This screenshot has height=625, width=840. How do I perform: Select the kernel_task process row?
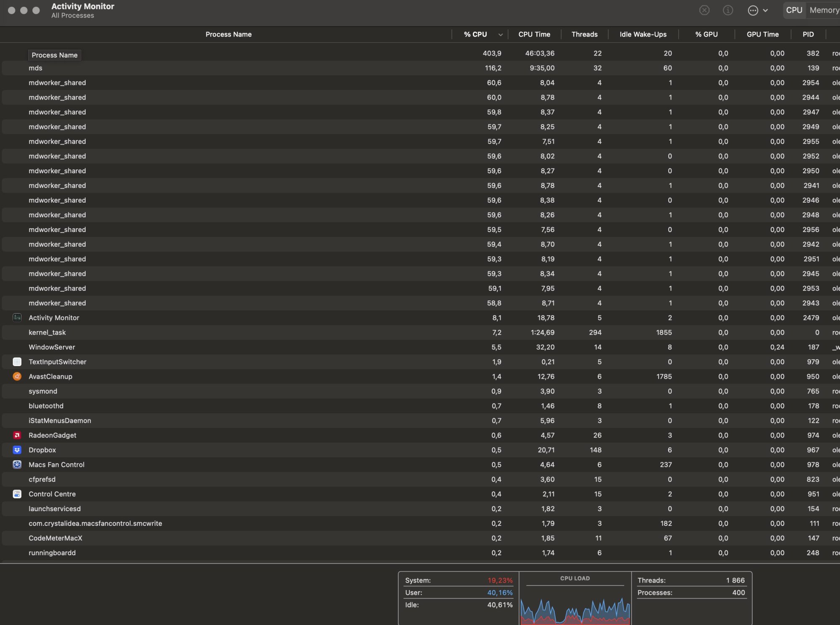[x=47, y=332]
